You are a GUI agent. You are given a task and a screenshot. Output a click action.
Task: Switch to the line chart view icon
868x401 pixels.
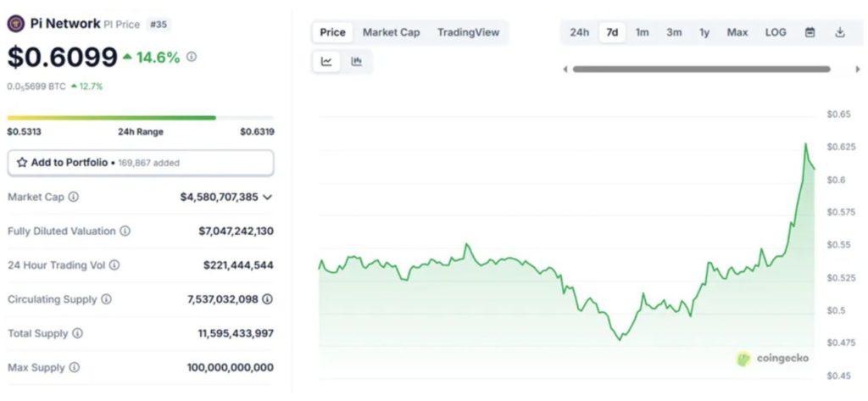[327, 61]
